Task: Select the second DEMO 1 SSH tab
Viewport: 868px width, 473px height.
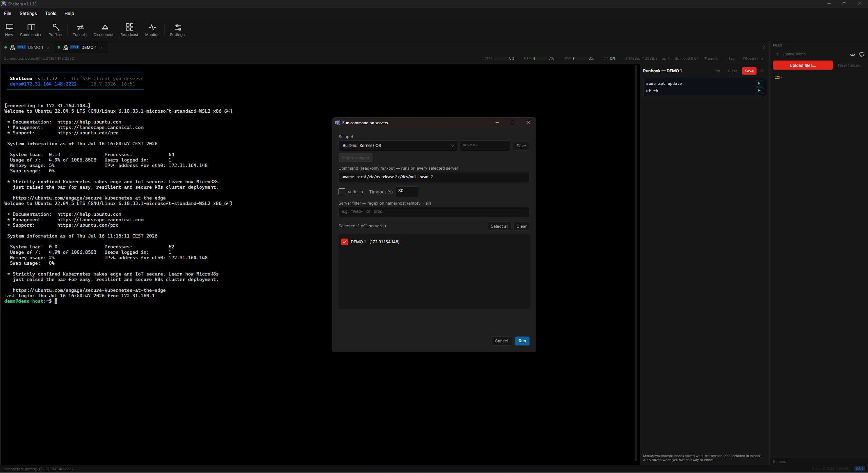Action: pyautogui.click(x=80, y=48)
